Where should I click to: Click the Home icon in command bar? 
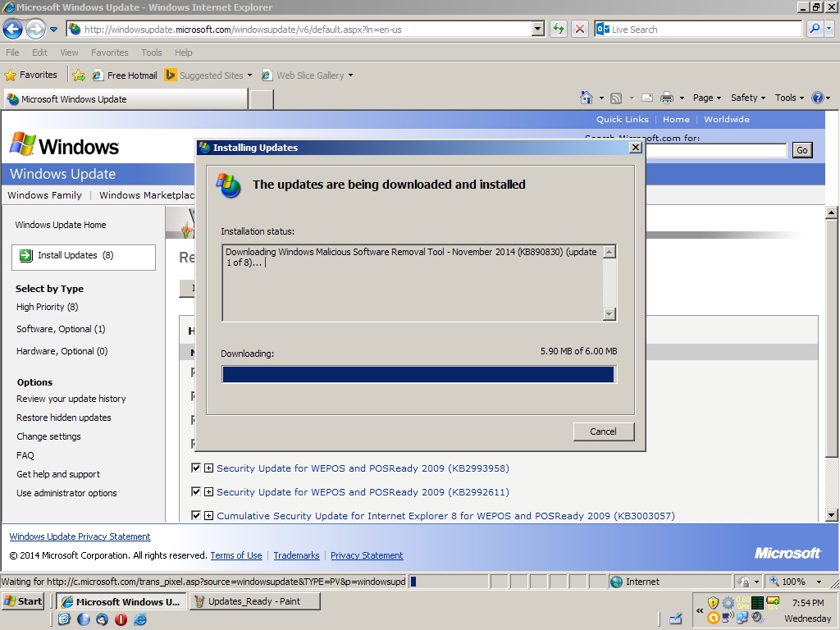pyautogui.click(x=587, y=98)
